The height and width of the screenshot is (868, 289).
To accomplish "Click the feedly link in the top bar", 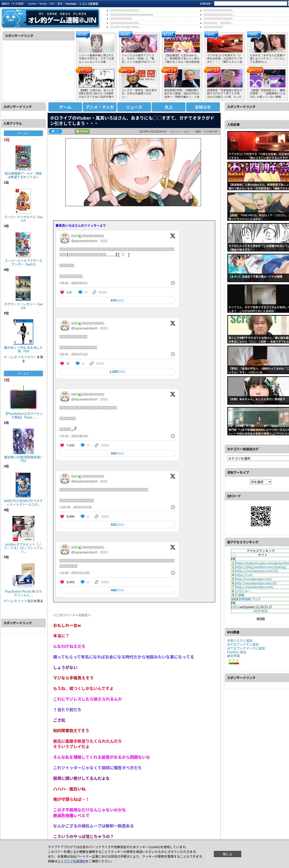I will [x=43, y=4].
